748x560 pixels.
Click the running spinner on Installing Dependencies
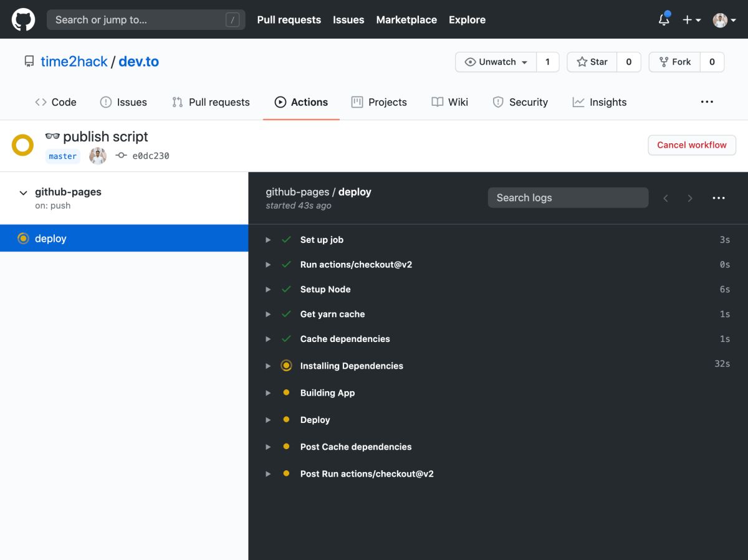click(286, 366)
